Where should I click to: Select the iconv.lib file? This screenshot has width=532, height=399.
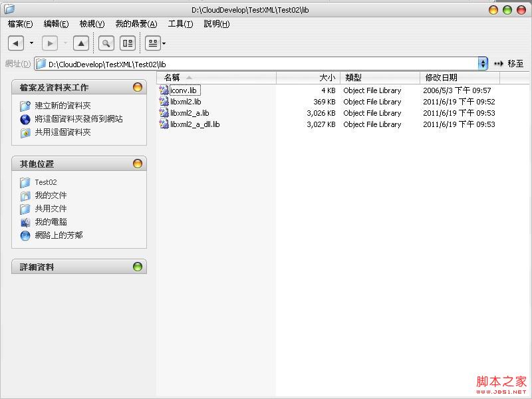[x=184, y=90]
